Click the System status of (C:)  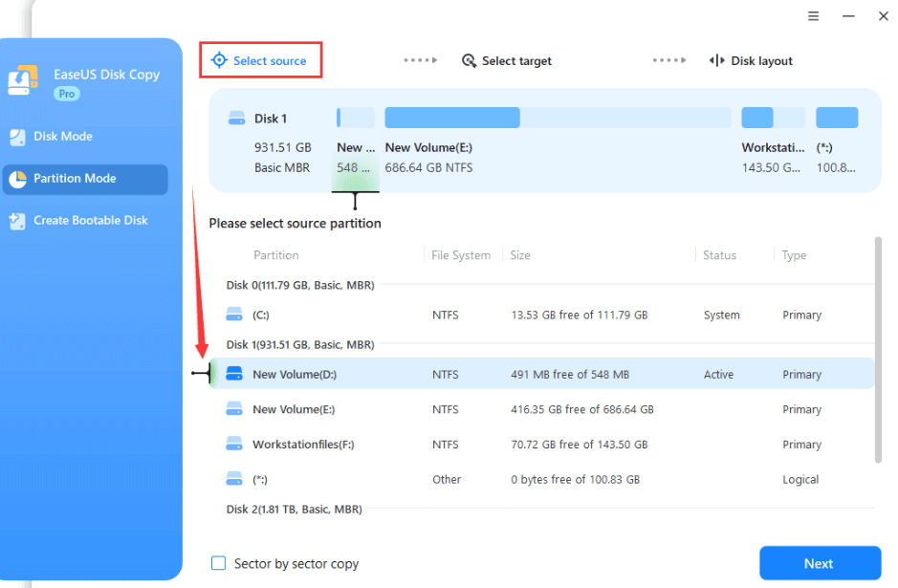tap(722, 315)
